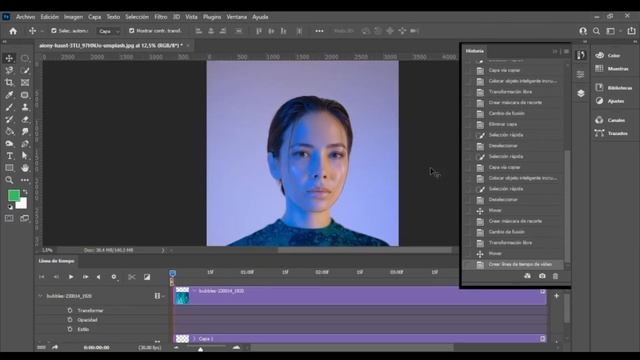This screenshot has width=640, height=360.
Task: Select the Eraser tool
Action: pyautogui.click(x=25, y=120)
